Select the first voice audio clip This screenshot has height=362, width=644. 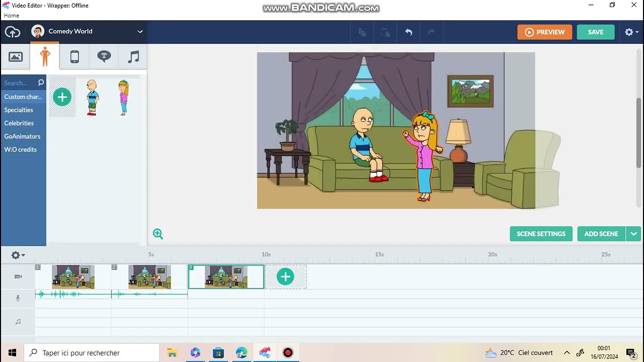pyautogui.click(x=73, y=294)
